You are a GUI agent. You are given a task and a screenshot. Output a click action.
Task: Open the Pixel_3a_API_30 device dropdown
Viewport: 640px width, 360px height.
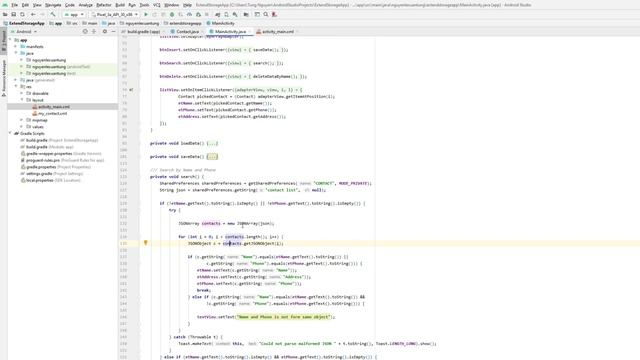[x=115, y=14]
